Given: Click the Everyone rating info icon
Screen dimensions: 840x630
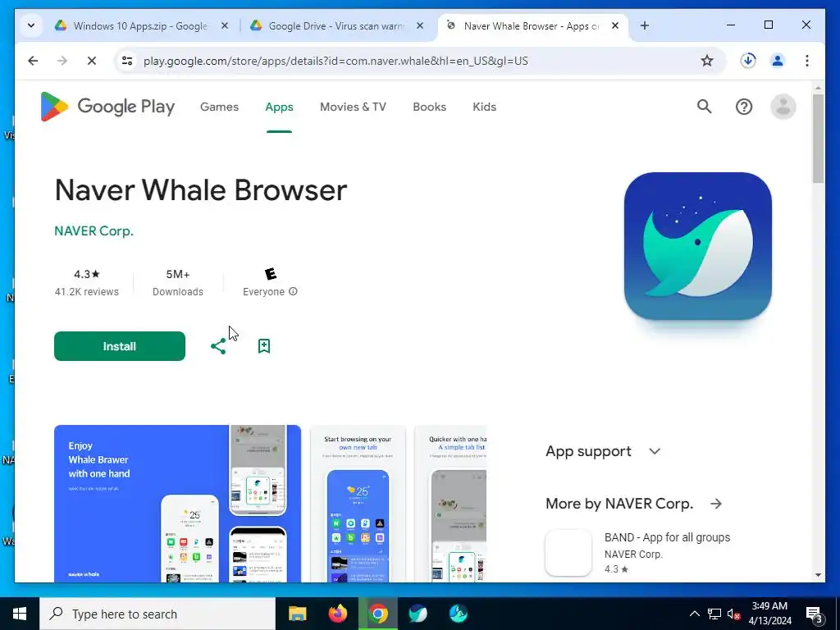Looking at the screenshot, I should [x=293, y=291].
